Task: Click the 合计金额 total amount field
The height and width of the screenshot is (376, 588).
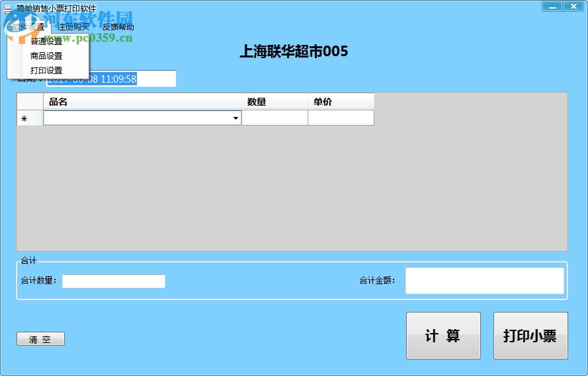Action: [x=485, y=280]
